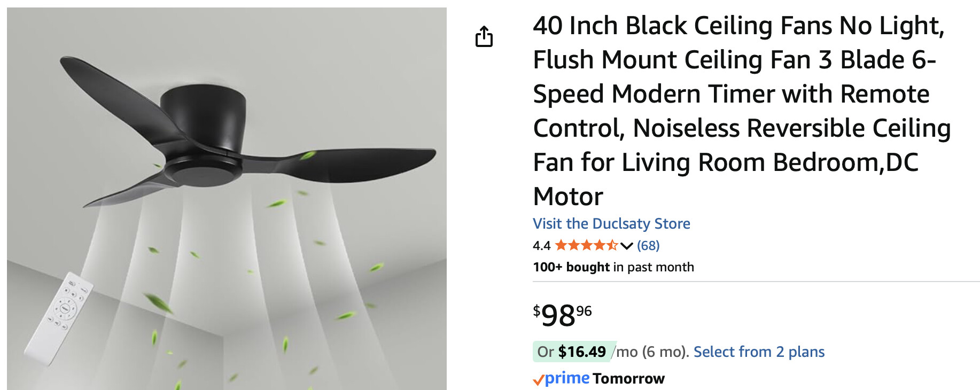
Task: Click the green $16.49 monthly payment badge
Action: point(574,352)
